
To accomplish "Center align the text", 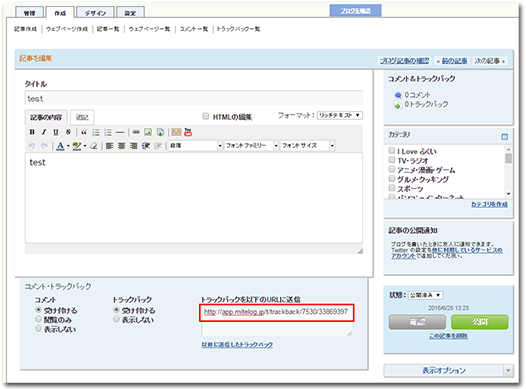I will [x=121, y=146].
